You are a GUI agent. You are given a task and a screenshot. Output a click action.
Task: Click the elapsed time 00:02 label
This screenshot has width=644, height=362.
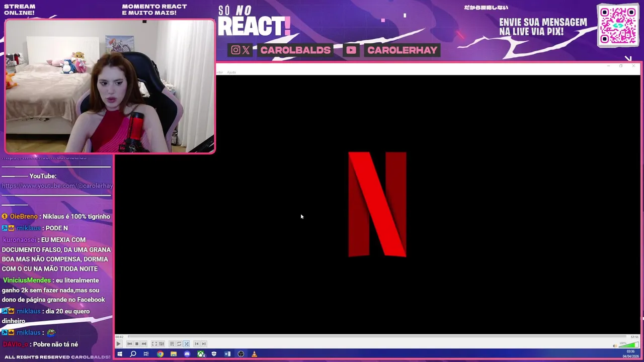tap(119, 337)
